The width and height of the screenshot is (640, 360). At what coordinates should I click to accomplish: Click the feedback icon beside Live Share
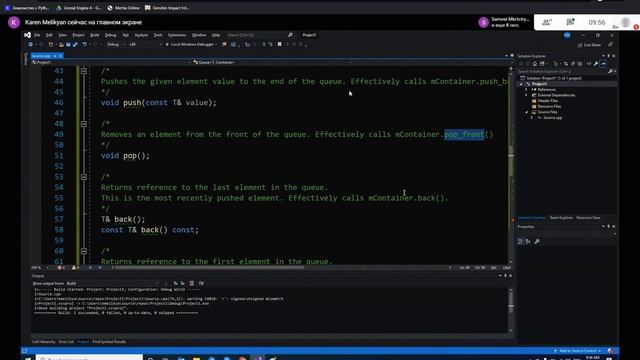(x=611, y=45)
